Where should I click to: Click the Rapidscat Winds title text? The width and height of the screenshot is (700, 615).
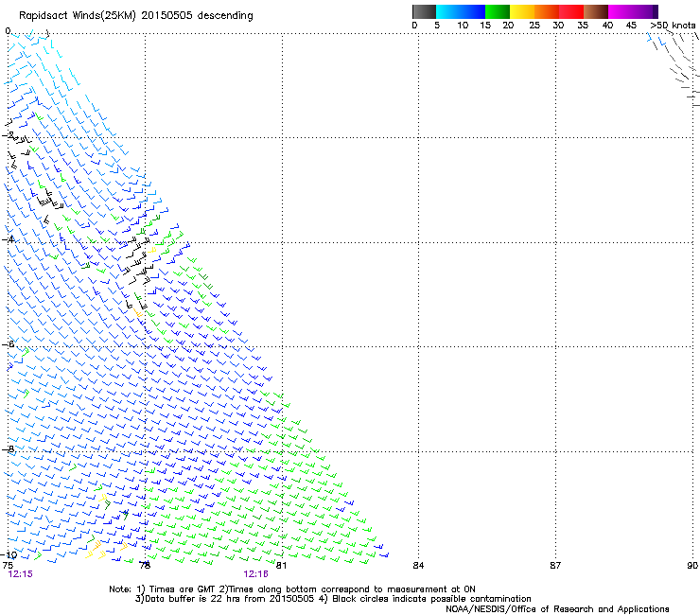[135, 16]
